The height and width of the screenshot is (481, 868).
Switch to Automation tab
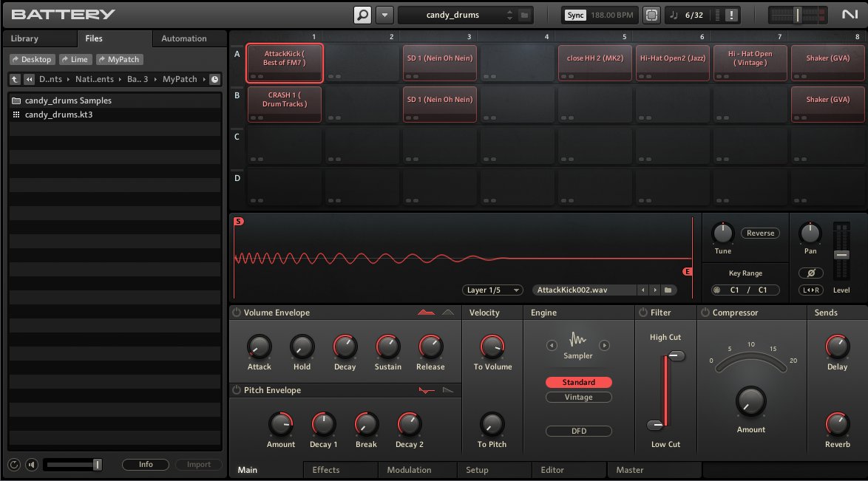click(x=184, y=38)
